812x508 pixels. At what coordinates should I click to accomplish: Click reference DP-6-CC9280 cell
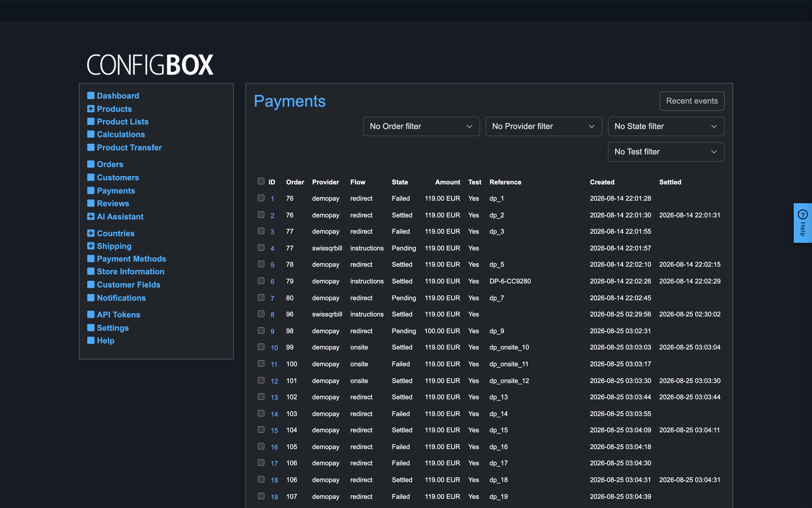click(x=510, y=281)
